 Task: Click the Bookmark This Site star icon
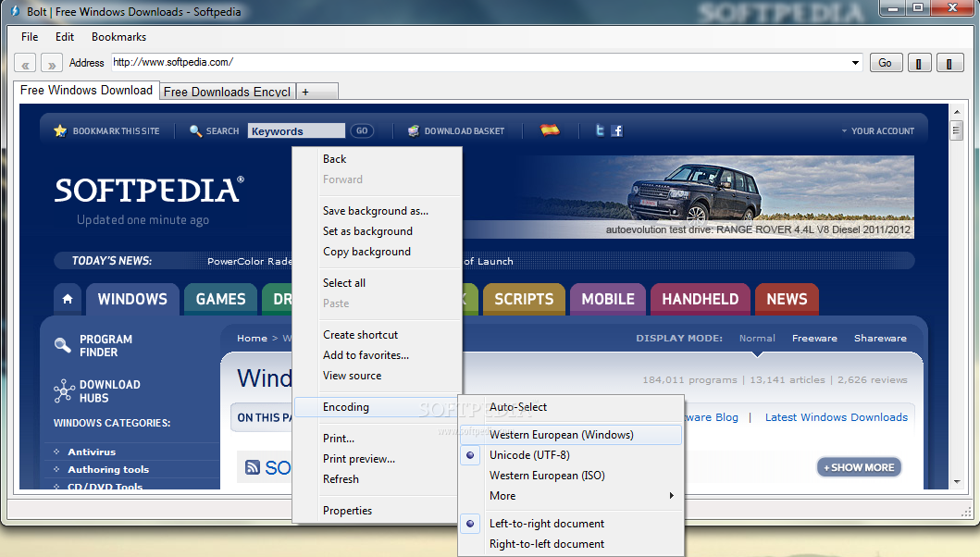click(60, 130)
